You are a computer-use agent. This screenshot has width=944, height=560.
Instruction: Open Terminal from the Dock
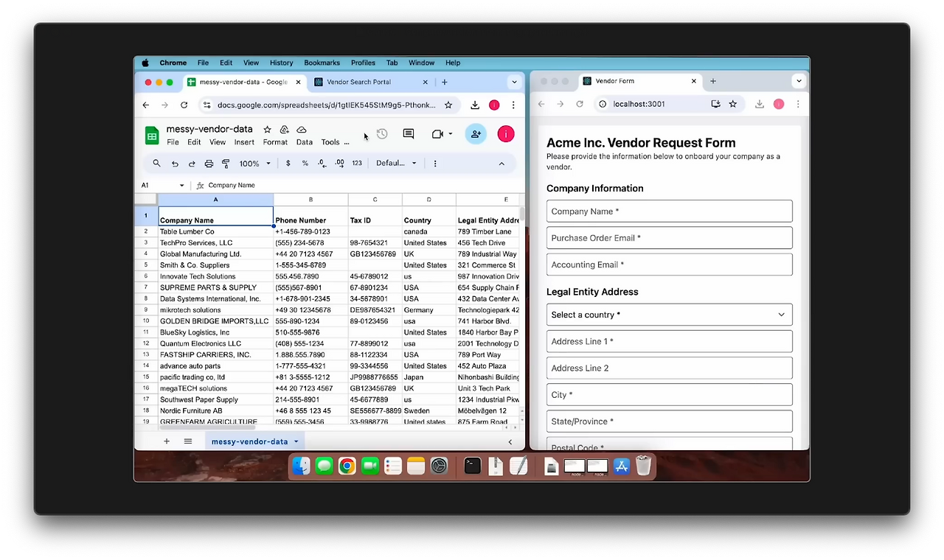tap(473, 466)
